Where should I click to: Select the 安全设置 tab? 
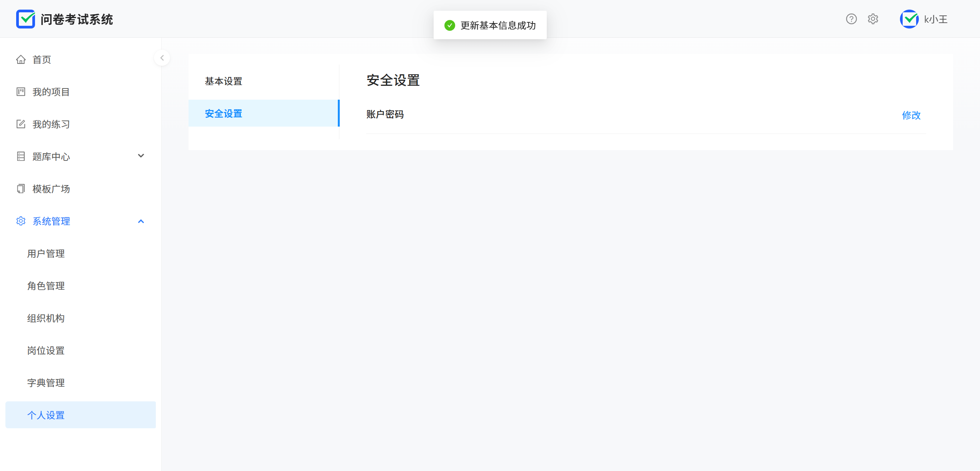pos(224,114)
